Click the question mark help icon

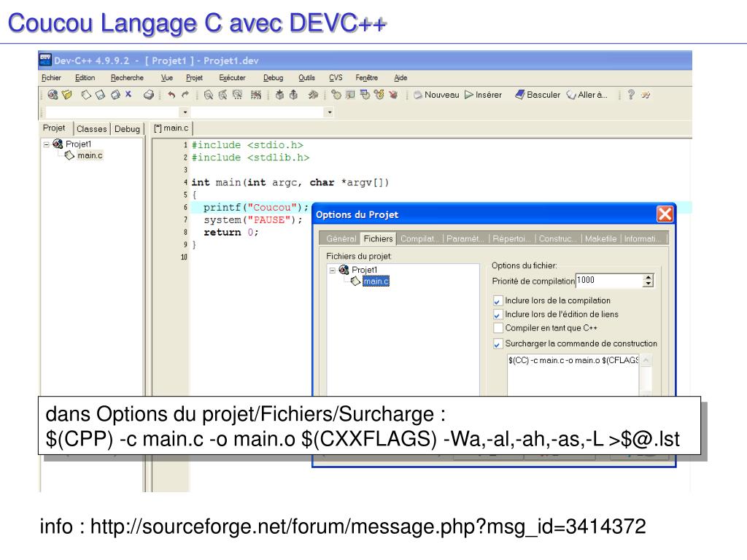coord(631,95)
